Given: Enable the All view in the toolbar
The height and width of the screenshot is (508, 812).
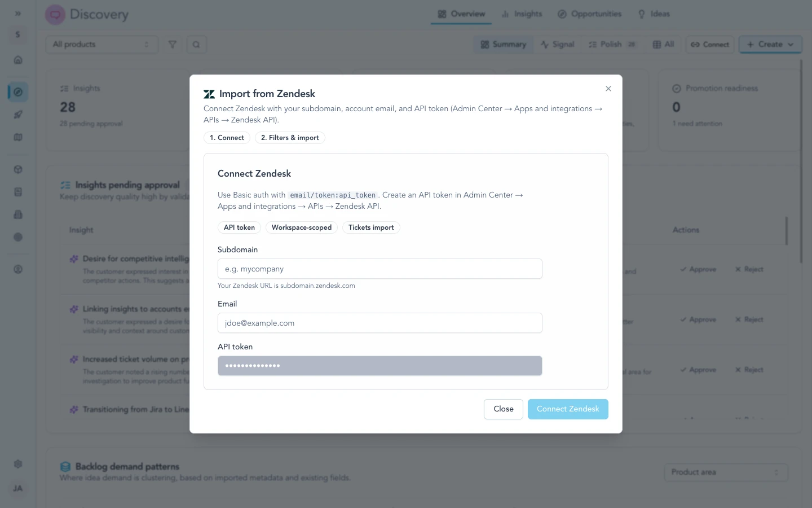Looking at the screenshot, I should pyautogui.click(x=663, y=44).
